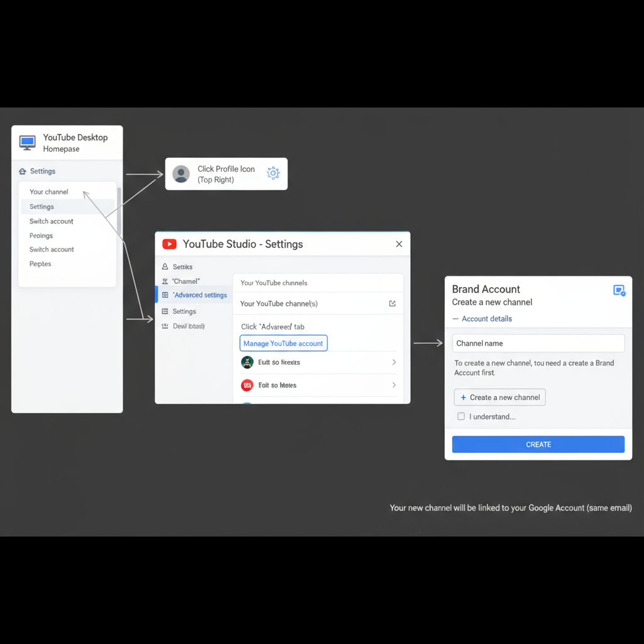The width and height of the screenshot is (644, 644).
Task: Expand the Eutt so hirexits row chevron
Action: 394,362
